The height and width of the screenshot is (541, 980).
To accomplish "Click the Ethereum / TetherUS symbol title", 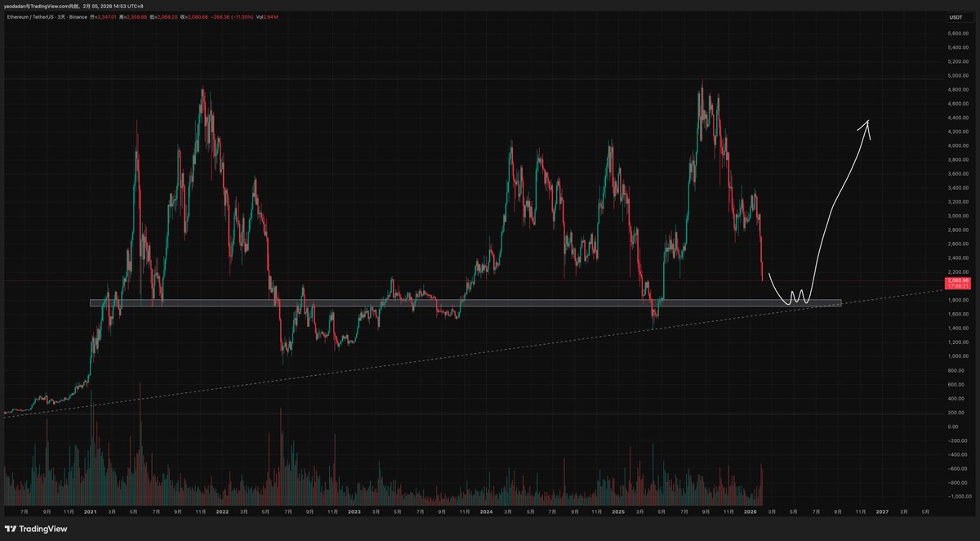I will 30,17.
